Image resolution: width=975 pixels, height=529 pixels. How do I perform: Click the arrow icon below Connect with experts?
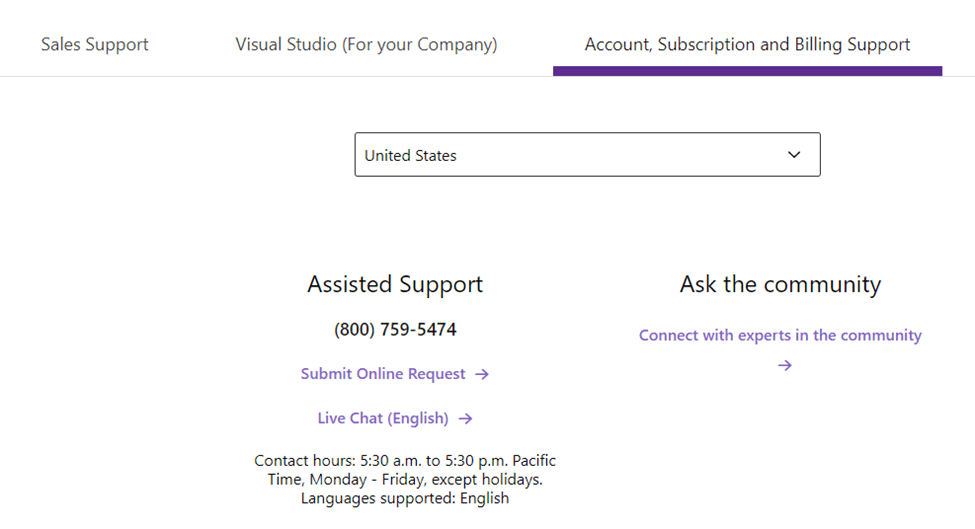tap(785, 366)
